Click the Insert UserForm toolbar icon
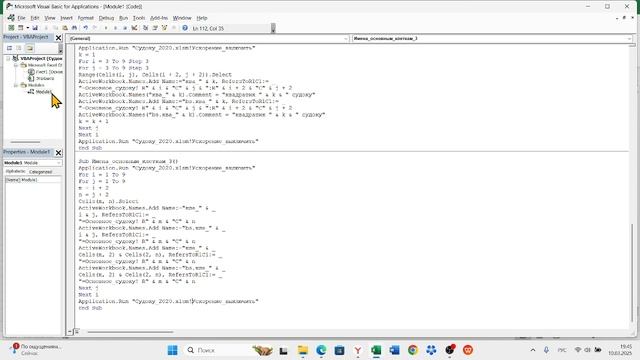The image size is (640, 360). click(20, 28)
